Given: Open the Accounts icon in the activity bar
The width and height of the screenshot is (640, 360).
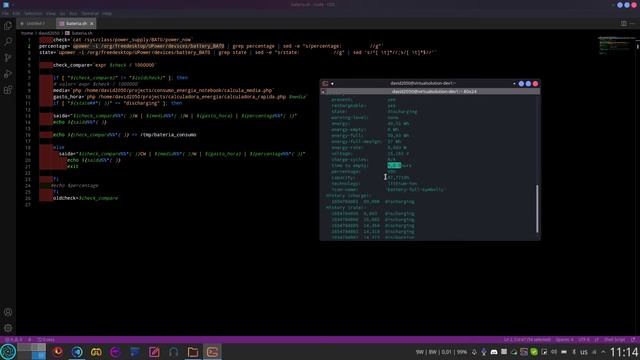Looking at the screenshot, I should [x=8, y=312].
